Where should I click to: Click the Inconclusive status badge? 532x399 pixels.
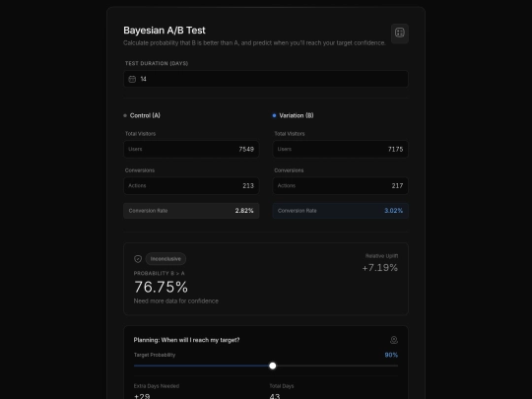(166, 259)
